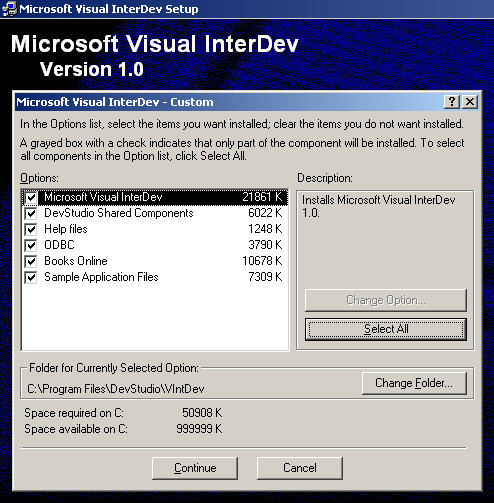Image resolution: width=494 pixels, height=503 pixels.
Task: Select the DevStudio Shared Components row
Action: point(155,213)
